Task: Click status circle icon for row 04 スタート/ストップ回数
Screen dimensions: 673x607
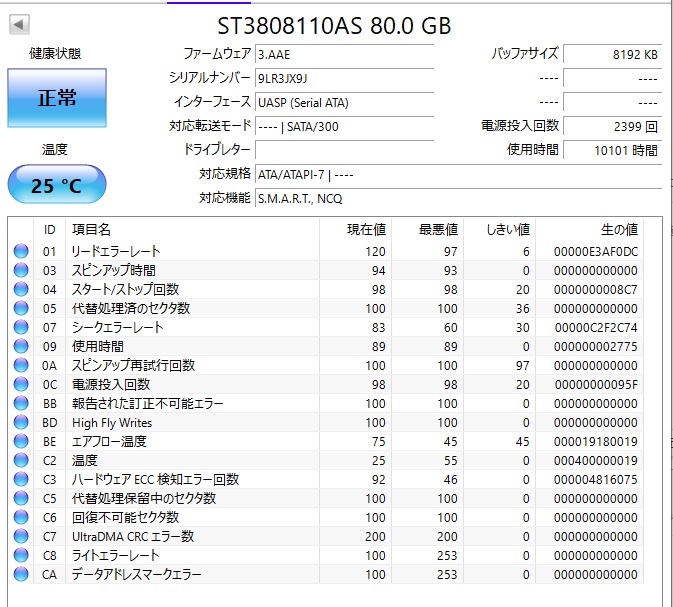Action: coord(21,289)
